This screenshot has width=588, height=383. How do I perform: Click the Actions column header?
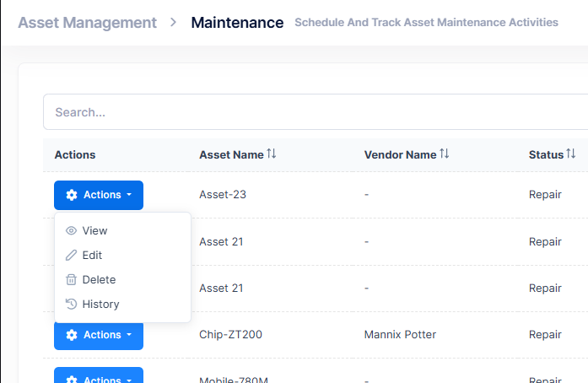pyautogui.click(x=75, y=154)
